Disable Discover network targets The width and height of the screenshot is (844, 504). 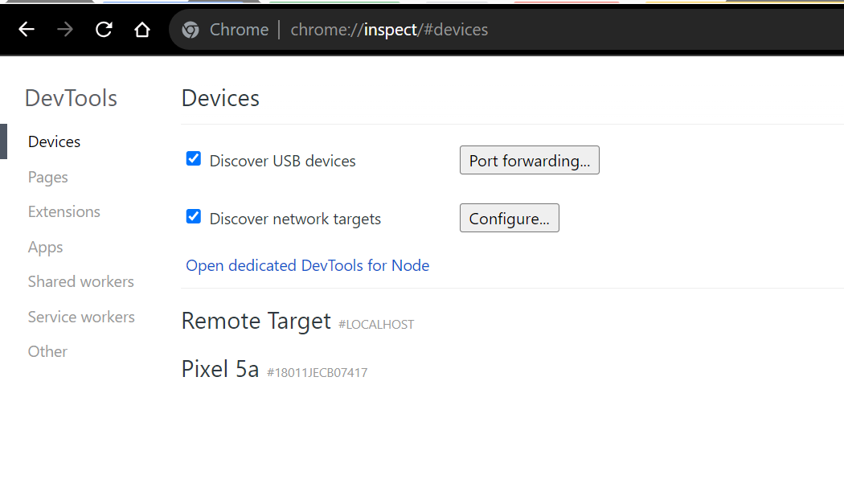[193, 216]
